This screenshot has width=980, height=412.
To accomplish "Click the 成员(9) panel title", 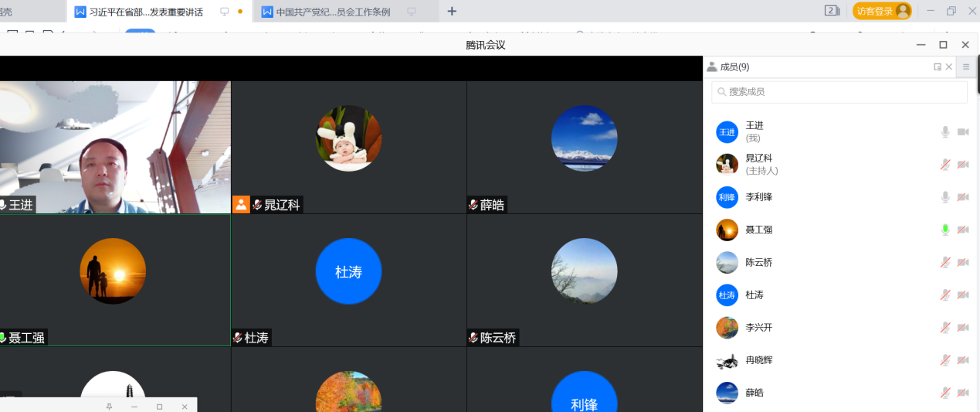I will [734, 67].
